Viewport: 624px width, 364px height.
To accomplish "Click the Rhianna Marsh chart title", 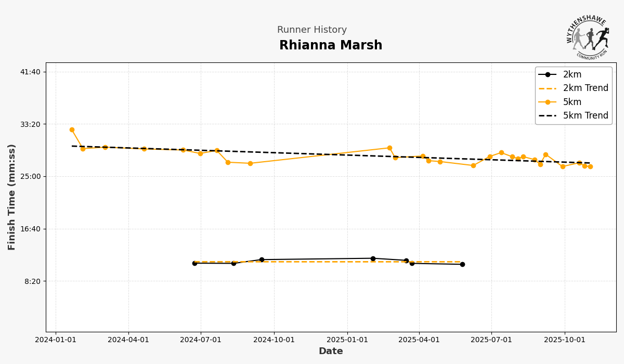I will [331, 46].
